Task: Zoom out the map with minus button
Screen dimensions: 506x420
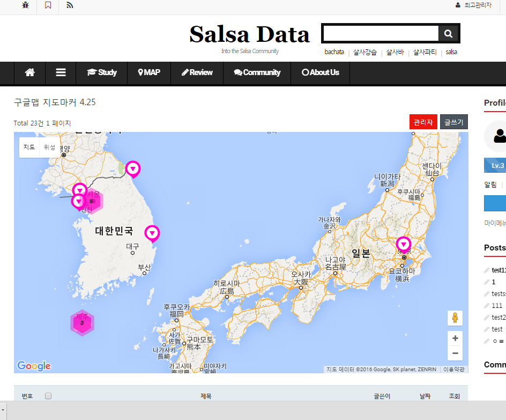Action: click(455, 353)
